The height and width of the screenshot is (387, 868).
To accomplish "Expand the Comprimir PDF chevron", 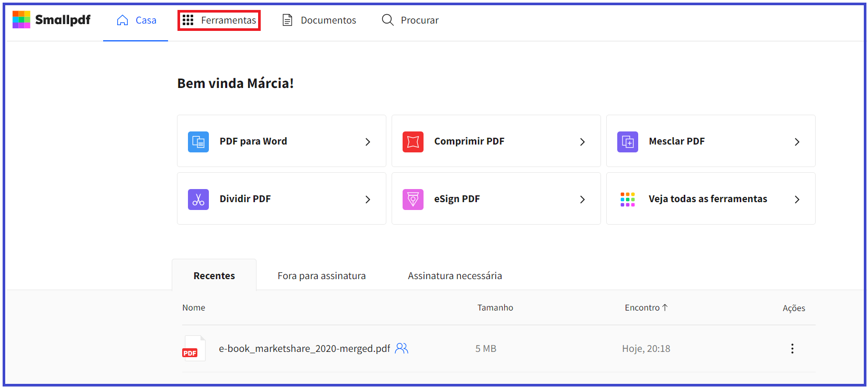I will 582,141.
